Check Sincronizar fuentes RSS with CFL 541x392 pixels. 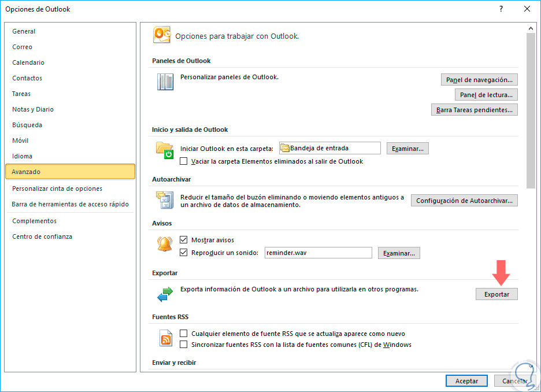184,345
